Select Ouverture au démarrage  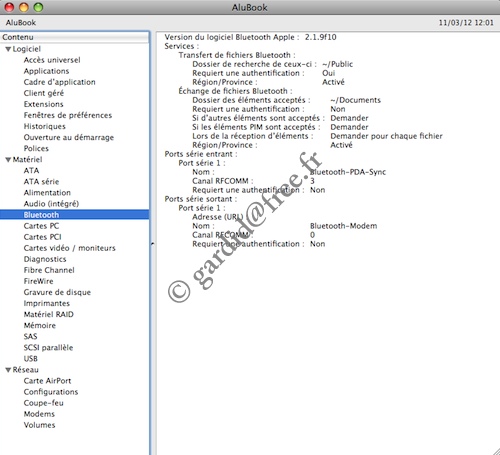click(69, 137)
